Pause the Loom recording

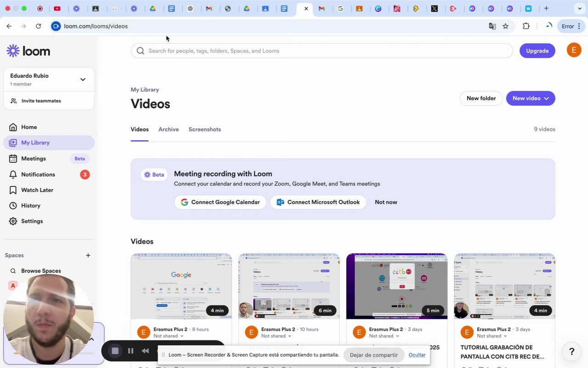click(x=130, y=351)
